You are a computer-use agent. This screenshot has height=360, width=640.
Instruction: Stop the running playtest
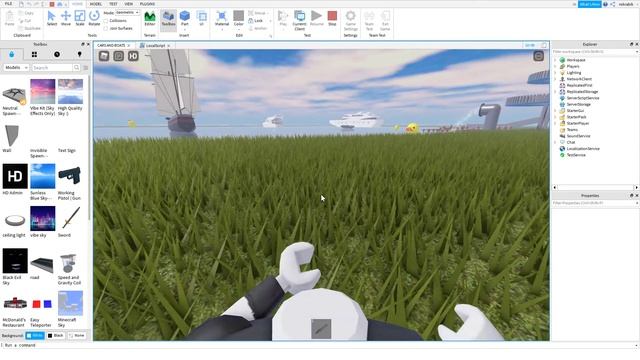[x=332, y=18]
